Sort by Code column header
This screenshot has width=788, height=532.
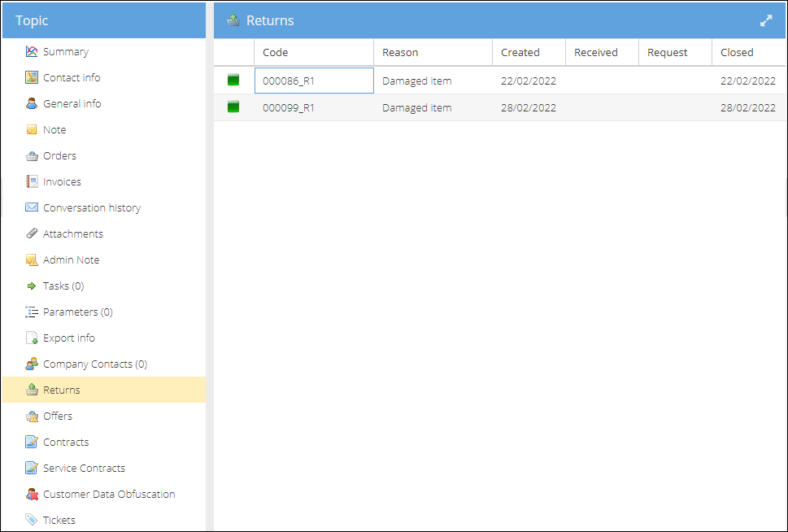(x=276, y=52)
